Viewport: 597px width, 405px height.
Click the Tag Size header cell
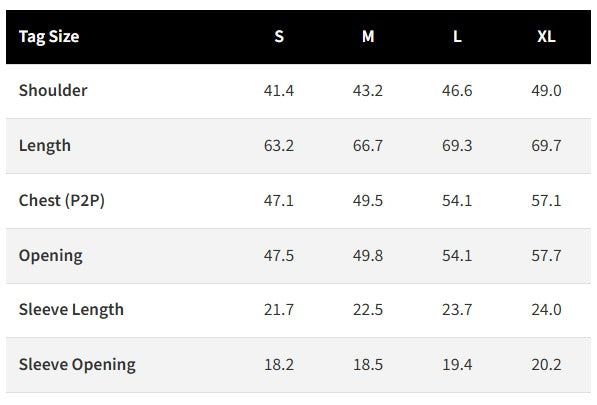point(49,37)
